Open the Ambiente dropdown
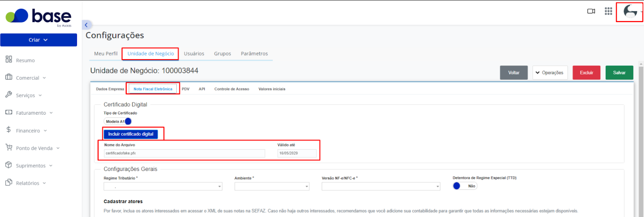This screenshot has width=644, height=217. pos(272,186)
